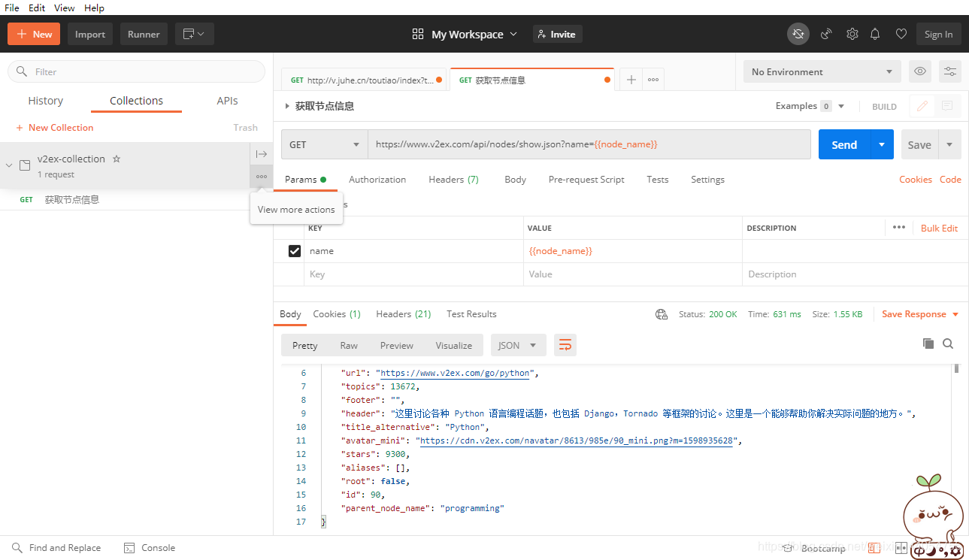
Task: Click the Bulk Edit link
Action: pos(939,228)
